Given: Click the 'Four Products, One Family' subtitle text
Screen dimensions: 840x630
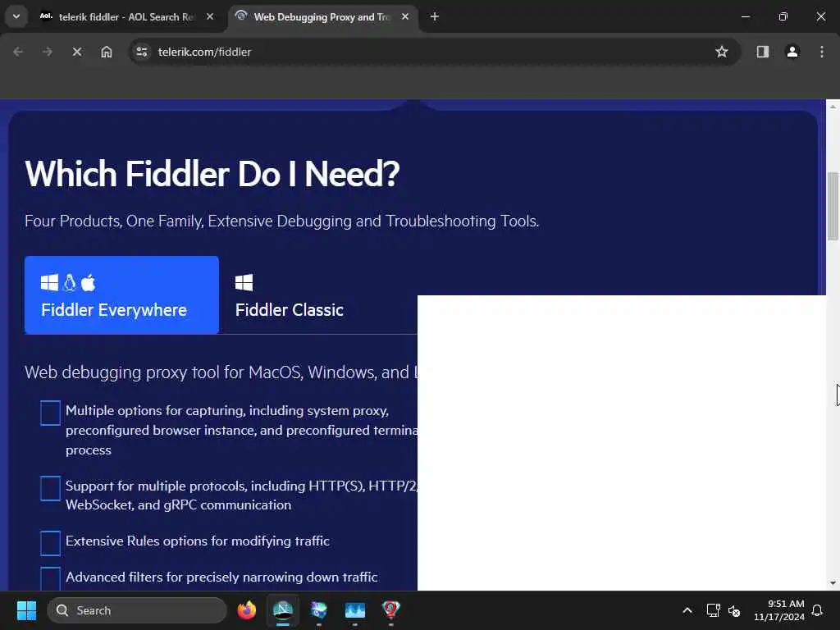Looking at the screenshot, I should (282, 221).
